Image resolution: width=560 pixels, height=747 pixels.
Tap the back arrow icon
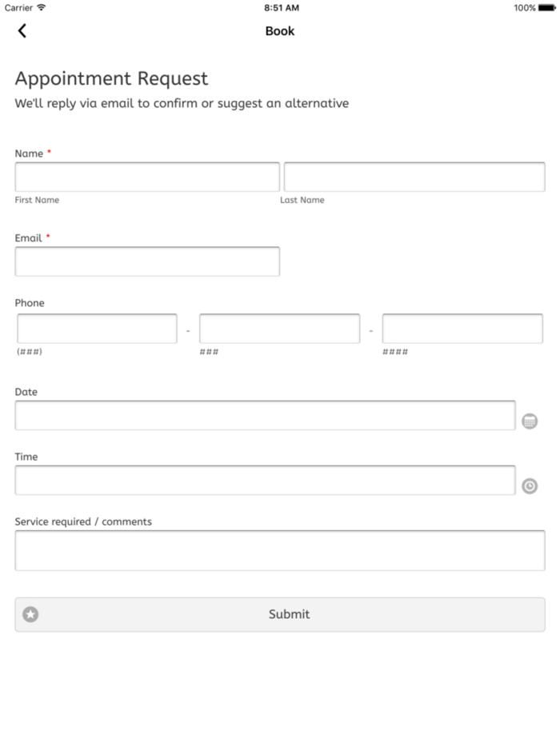[x=22, y=31]
